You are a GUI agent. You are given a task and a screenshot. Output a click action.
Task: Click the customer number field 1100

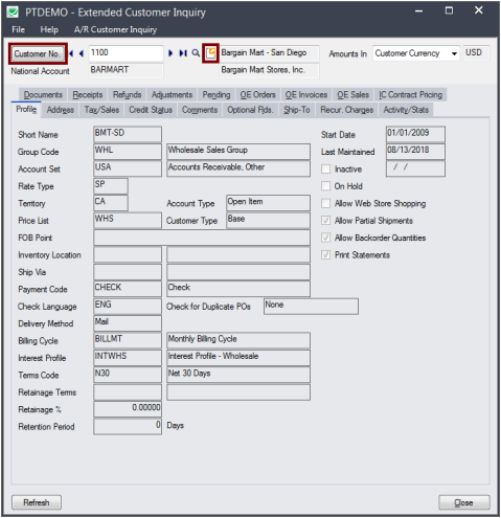coord(126,53)
